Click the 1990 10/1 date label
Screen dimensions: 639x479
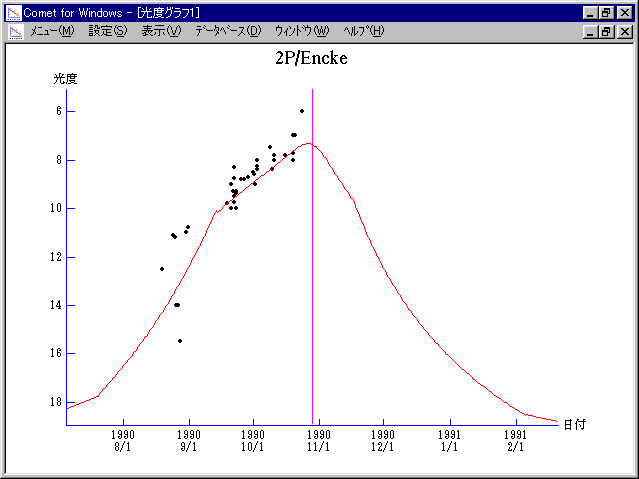click(253, 441)
